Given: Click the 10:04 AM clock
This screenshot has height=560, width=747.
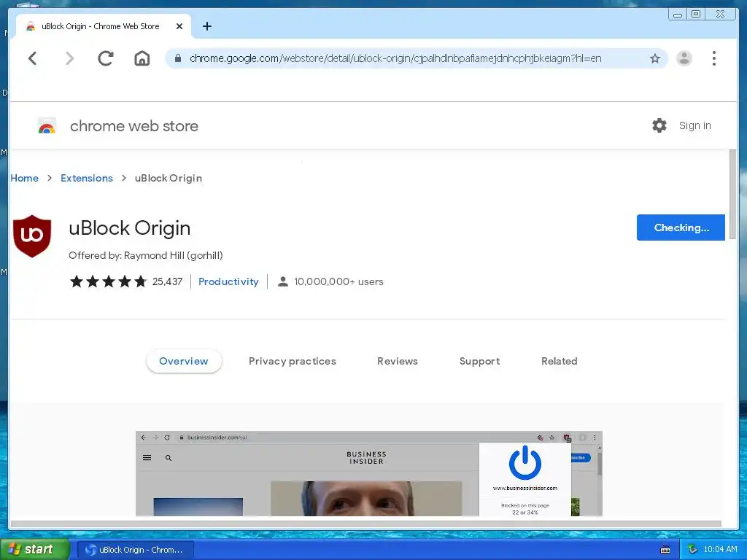Looking at the screenshot, I should coord(720,549).
